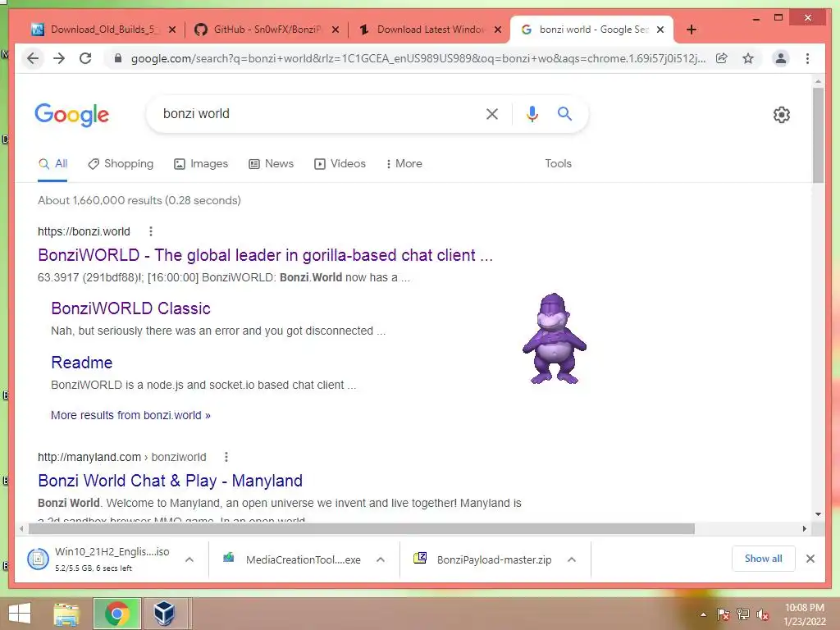Click the Google logo
Screen dimensions: 840x630
(x=72, y=115)
